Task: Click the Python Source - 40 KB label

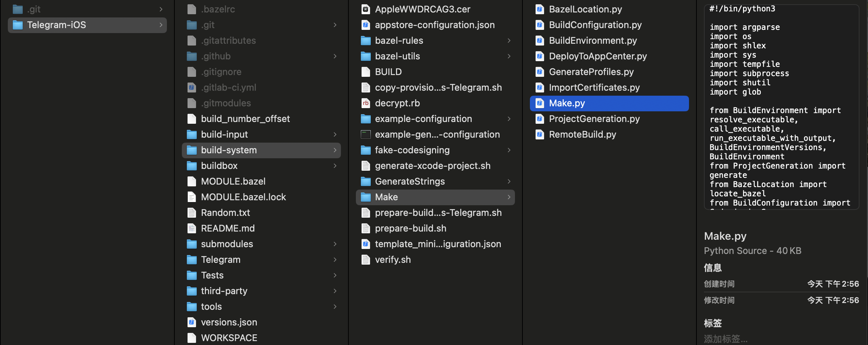Action: click(x=753, y=251)
